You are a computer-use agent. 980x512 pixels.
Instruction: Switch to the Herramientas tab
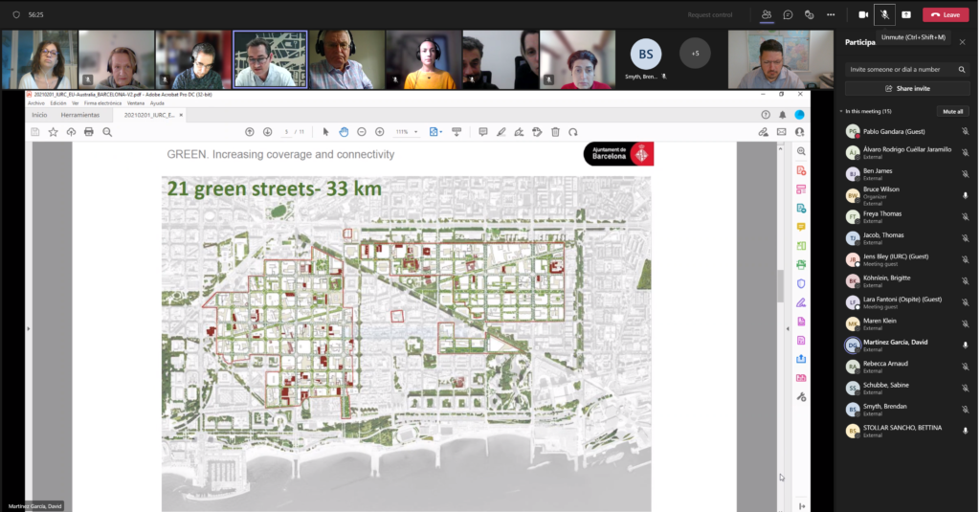(x=79, y=115)
